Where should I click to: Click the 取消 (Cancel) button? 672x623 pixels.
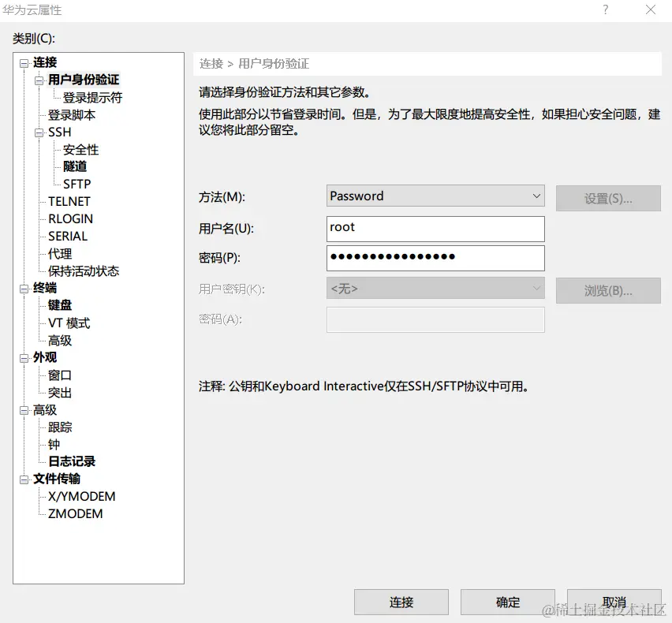coord(614,602)
